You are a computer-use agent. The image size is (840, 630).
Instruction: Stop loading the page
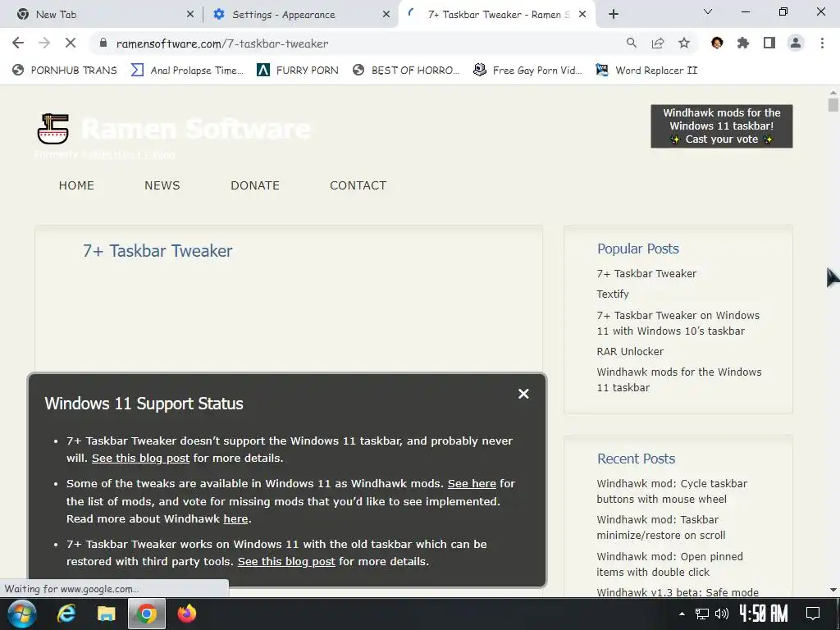point(71,43)
